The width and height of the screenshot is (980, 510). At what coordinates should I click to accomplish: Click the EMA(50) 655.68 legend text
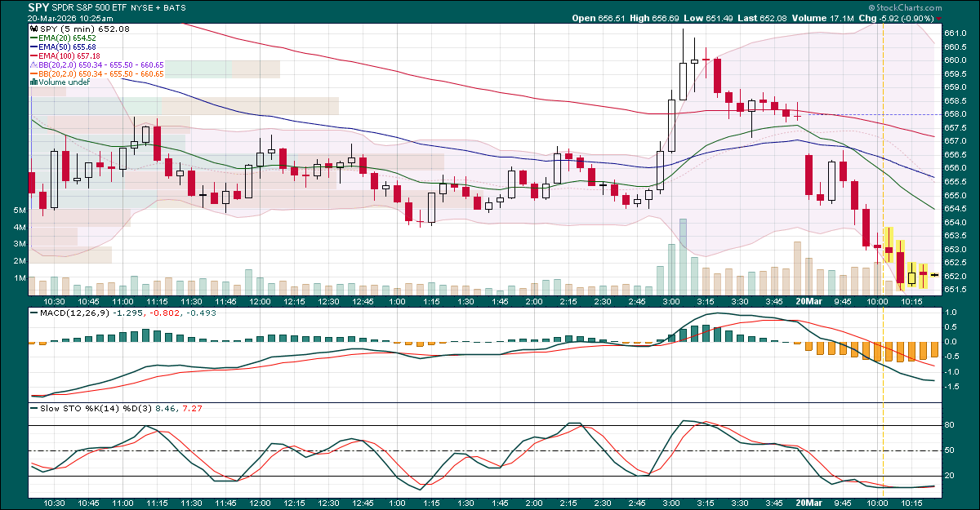(67, 47)
